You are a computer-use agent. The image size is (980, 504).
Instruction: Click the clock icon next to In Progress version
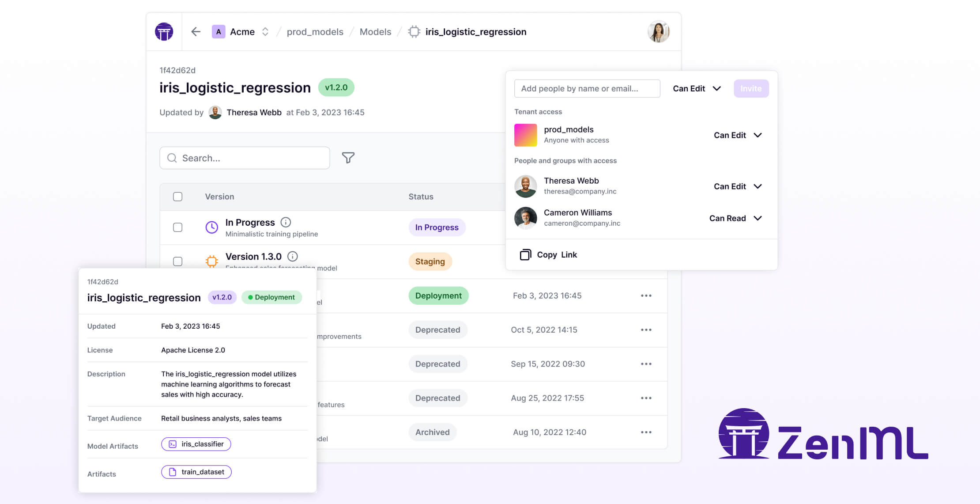[x=212, y=227]
